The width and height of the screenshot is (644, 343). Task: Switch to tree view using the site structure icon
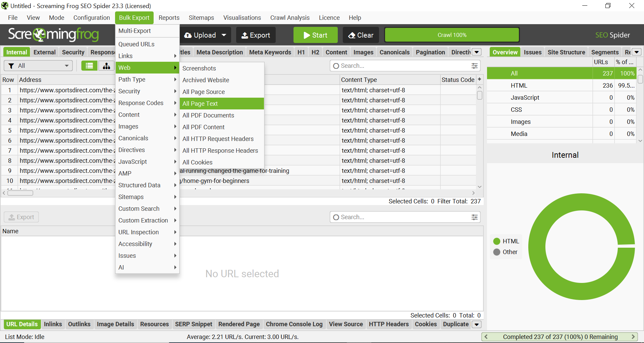tap(106, 65)
